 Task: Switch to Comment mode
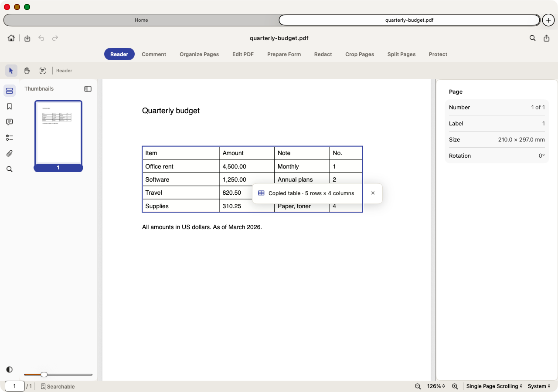point(154,54)
